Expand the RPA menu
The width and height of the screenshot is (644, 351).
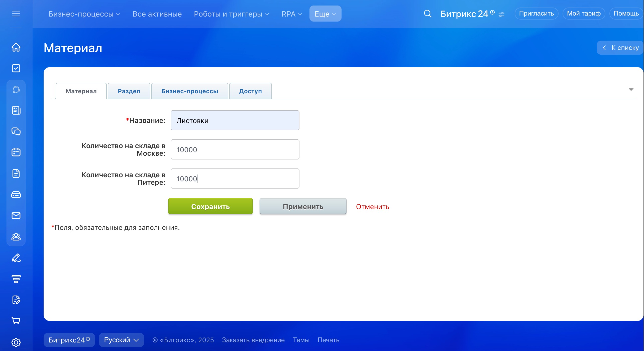(292, 14)
